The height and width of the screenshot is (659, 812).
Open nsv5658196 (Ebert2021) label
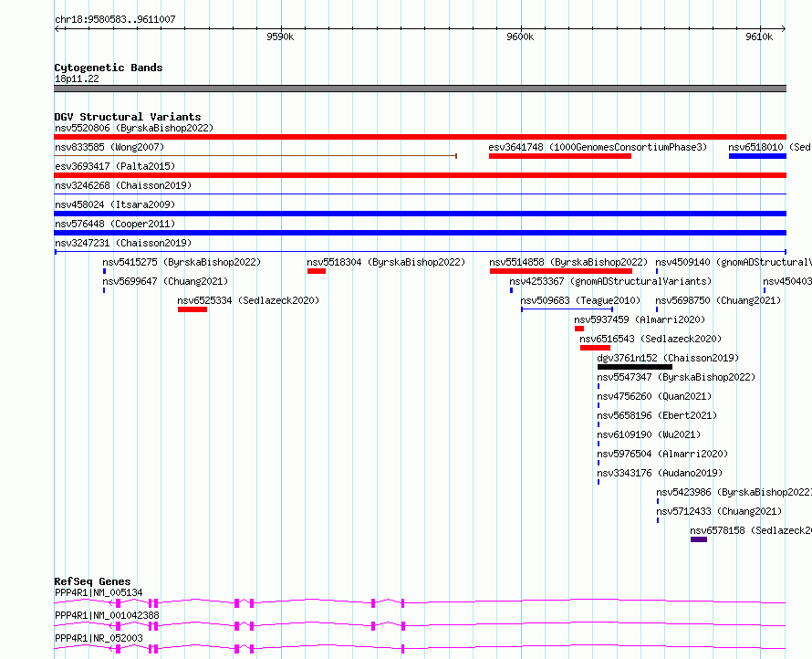pos(657,415)
